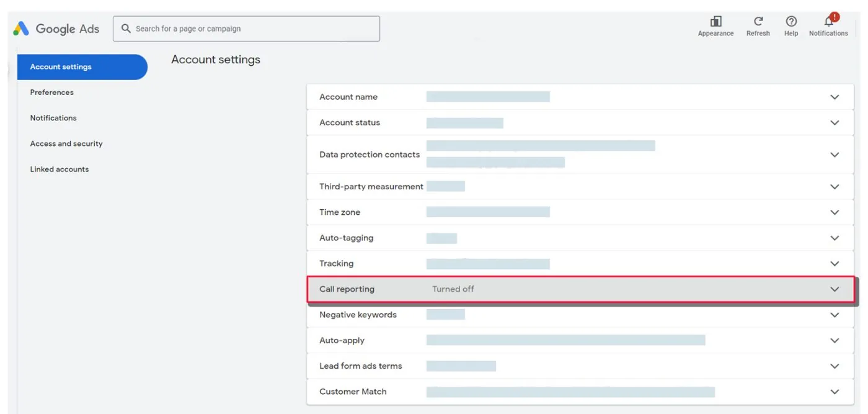Image resolution: width=868 pixels, height=414 pixels.
Task: Expand Lead form ads terms chevron
Action: [x=835, y=366]
